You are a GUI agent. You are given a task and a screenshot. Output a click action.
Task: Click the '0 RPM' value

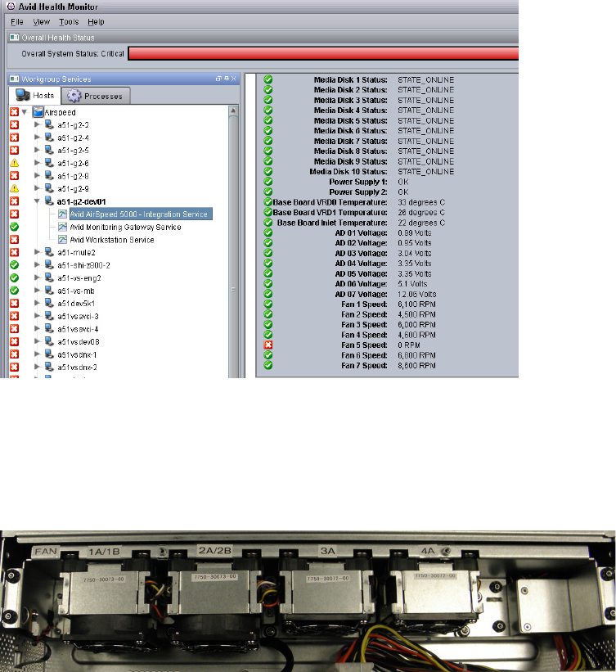click(409, 345)
